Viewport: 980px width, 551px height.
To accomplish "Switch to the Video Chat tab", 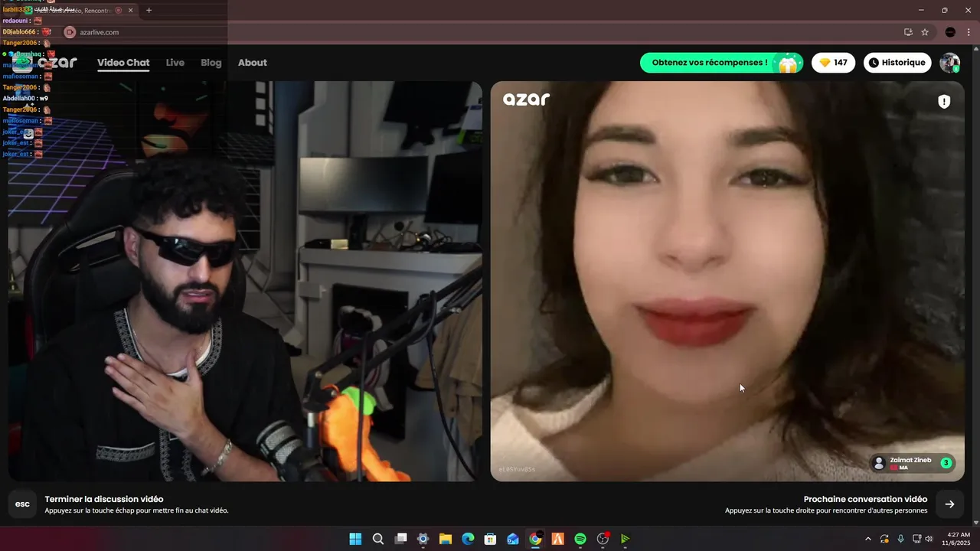I will pyautogui.click(x=123, y=63).
